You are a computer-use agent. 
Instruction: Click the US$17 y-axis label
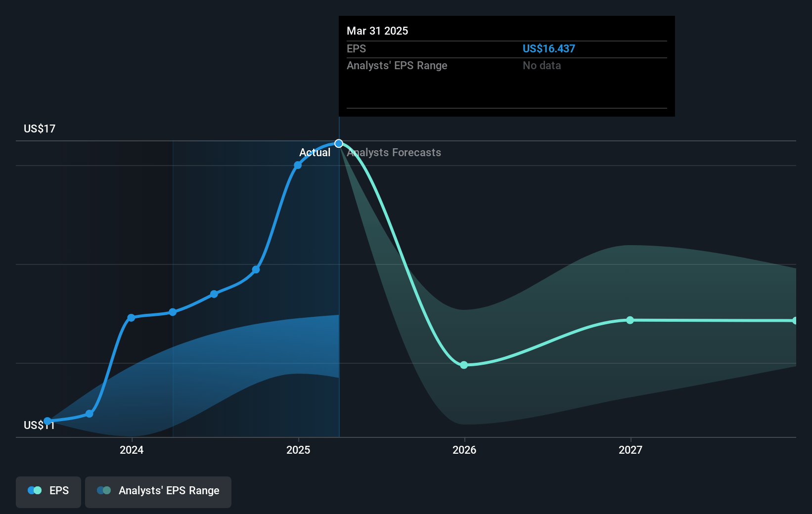click(40, 128)
